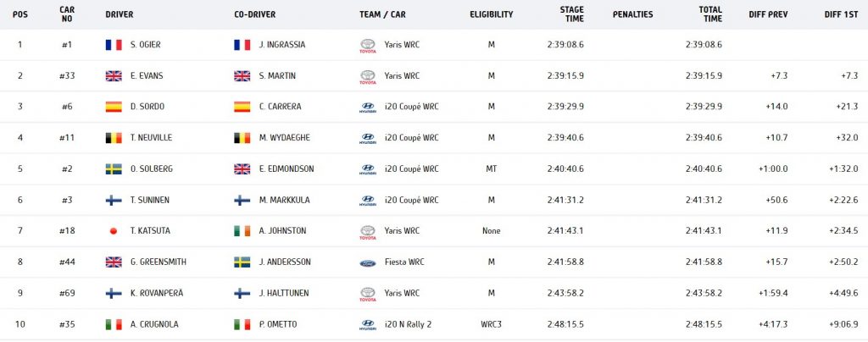Click the French flag beside S. Ogier
This screenshot has width=868, height=342.
[x=114, y=45]
